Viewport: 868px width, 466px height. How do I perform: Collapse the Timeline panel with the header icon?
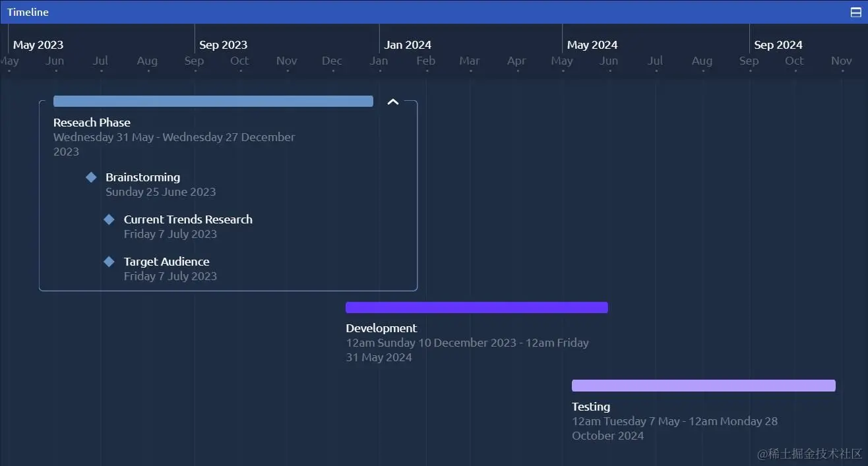click(x=855, y=12)
